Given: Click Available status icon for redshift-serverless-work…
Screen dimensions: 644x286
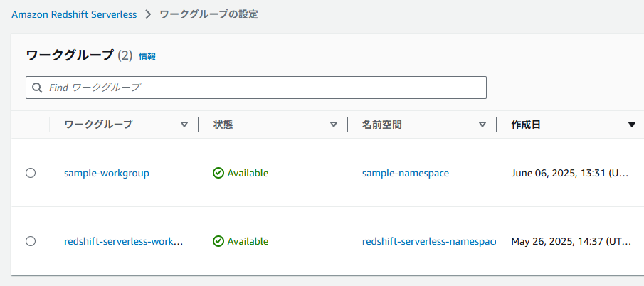Looking at the screenshot, I should click(x=218, y=241).
